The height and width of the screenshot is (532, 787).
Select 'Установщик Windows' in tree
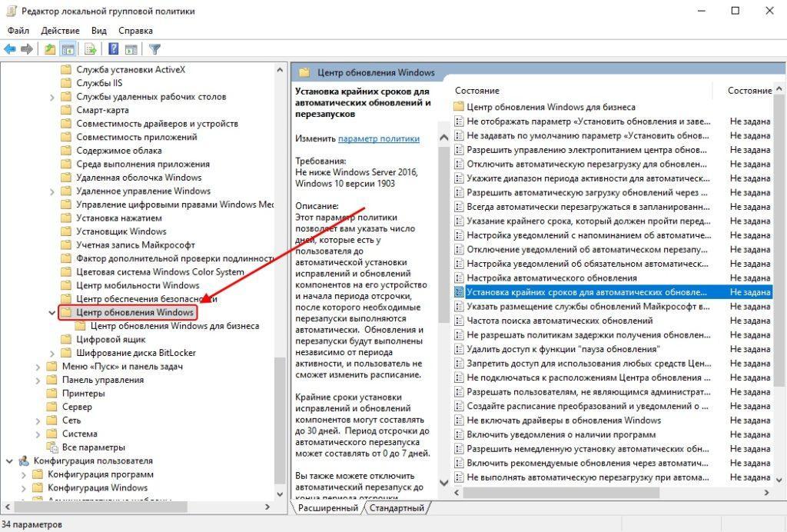pos(121,231)
